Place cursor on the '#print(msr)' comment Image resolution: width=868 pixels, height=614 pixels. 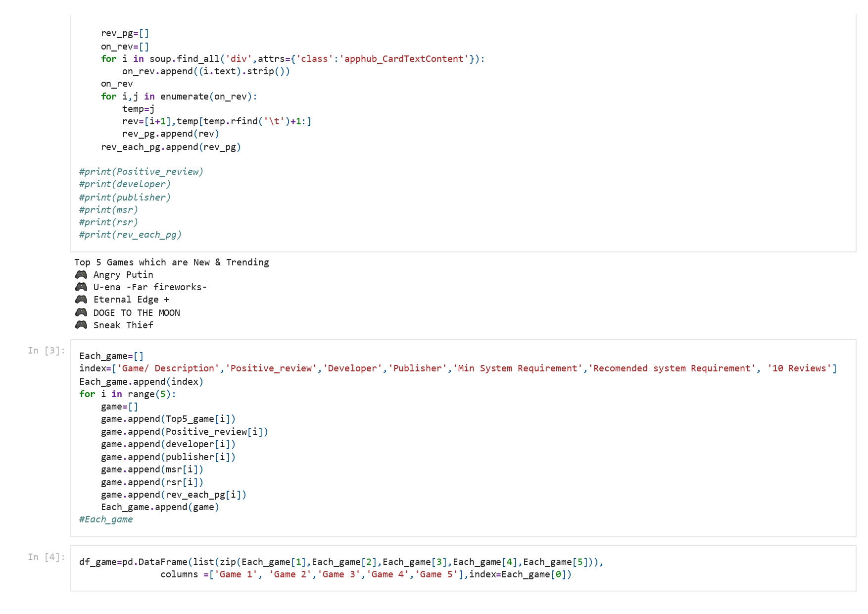pyautogui.click(x=108, y=210)
